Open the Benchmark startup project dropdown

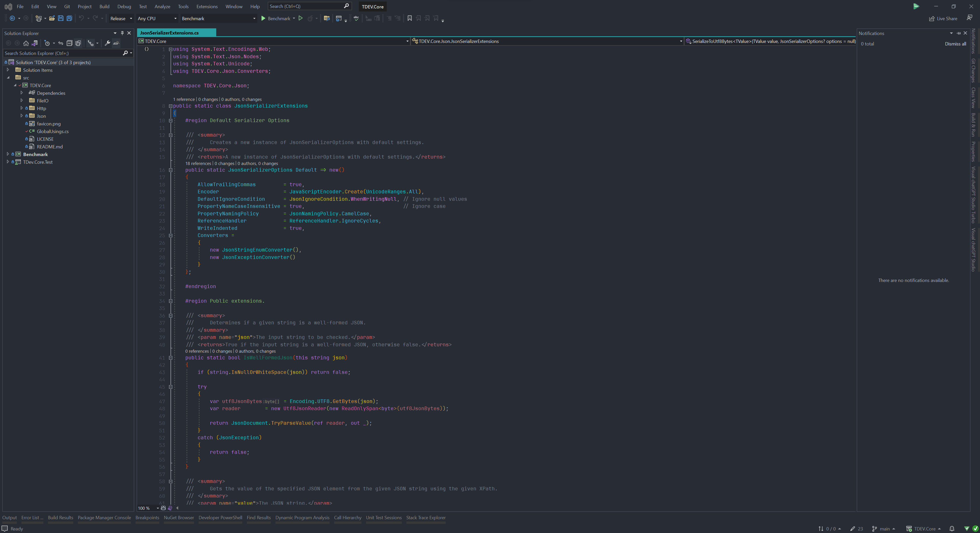pyautogui.click(x=218, y=18)
